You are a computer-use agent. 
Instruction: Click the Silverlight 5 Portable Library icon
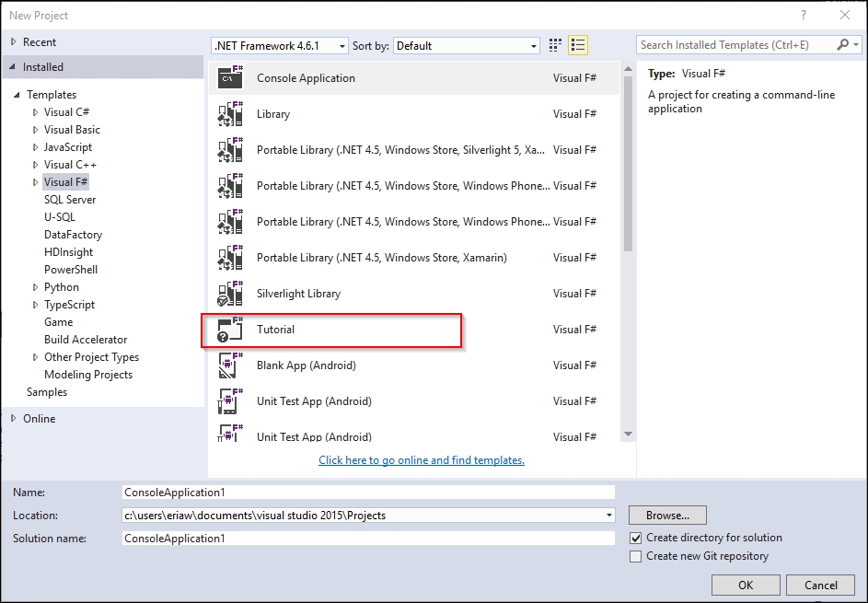tap(230, 150)
